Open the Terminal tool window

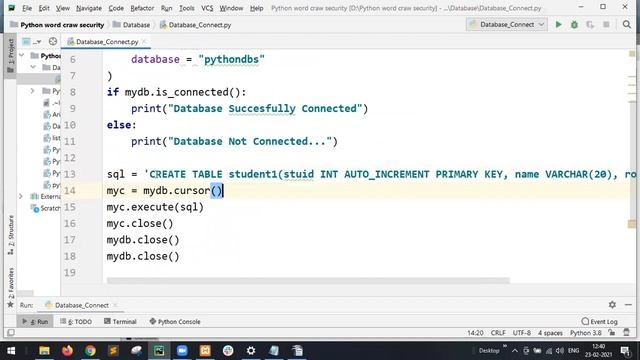[x=120, y=321]
